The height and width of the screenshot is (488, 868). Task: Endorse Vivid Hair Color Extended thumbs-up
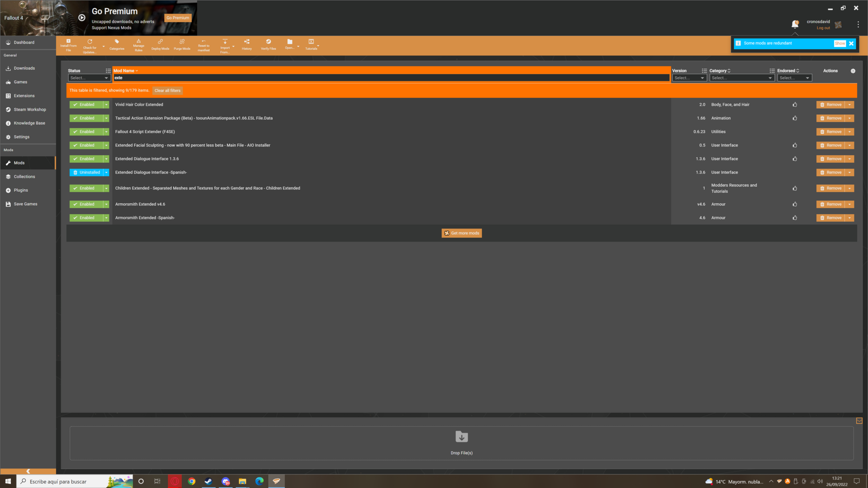point(795,104)
